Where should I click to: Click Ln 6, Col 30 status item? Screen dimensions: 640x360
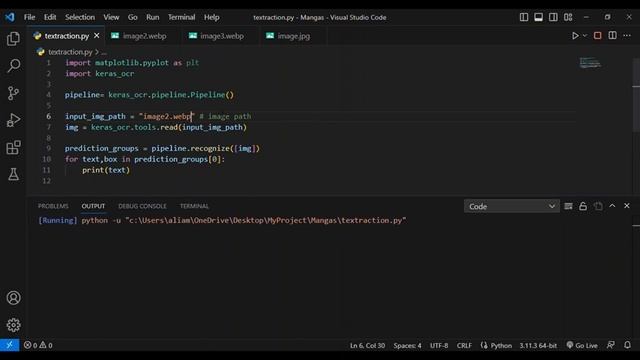pos(367,345)
